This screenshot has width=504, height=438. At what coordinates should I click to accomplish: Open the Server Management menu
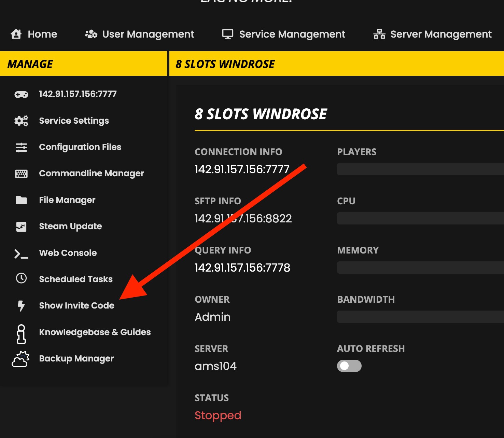[432, 34]
